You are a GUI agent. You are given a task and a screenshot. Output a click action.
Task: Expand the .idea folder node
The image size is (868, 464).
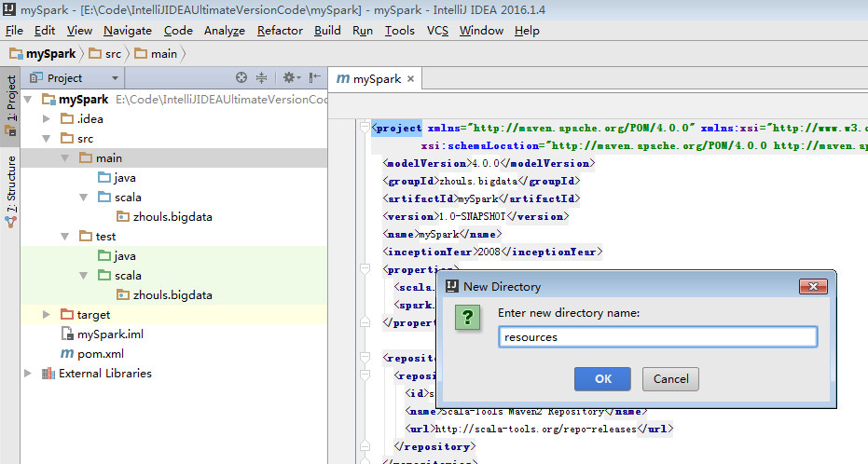click(x=47, y=119)
